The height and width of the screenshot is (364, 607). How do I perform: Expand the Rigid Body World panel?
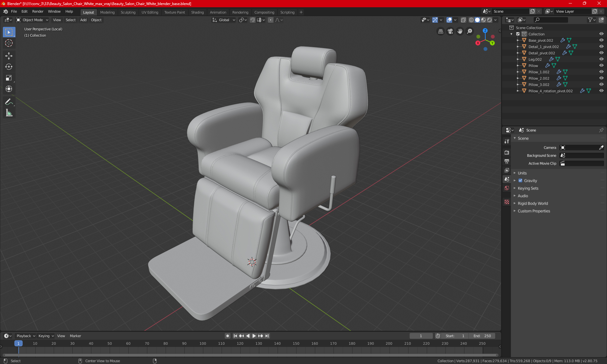coord(533,203)
